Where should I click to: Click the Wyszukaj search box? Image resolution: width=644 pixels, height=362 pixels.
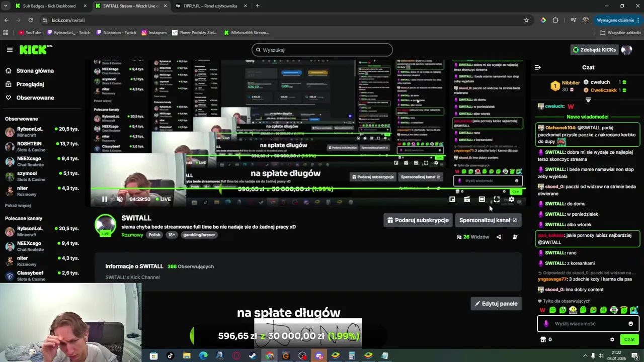click(322, 50)
